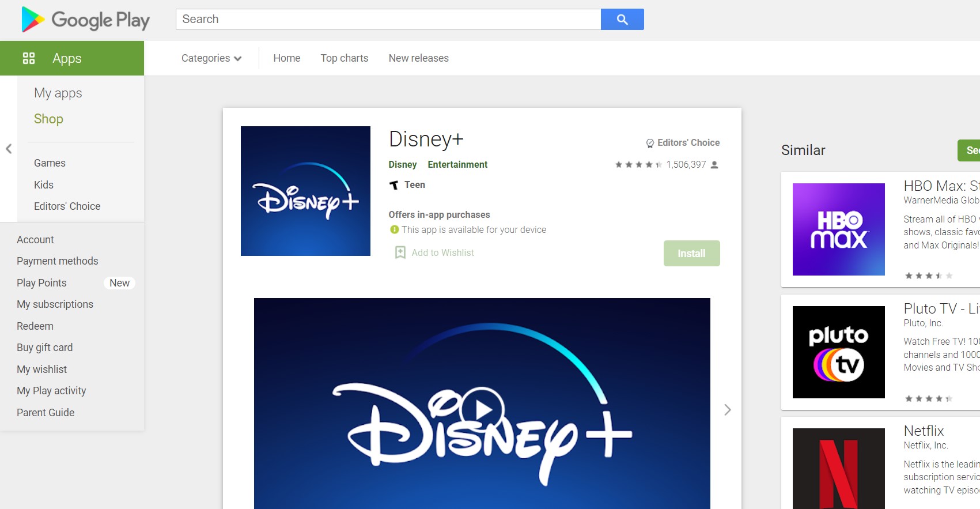Play the Disney+ trailer video
The height and width of the screenshot is (509, 980).
click(x=483, y=409)
